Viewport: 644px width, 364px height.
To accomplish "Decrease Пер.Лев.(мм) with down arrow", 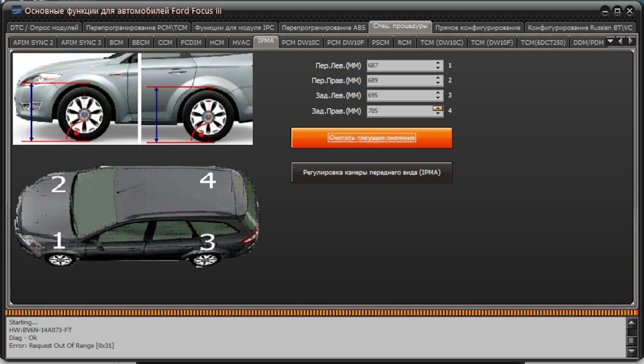I will pyautogui.click(x=438, y=68).
